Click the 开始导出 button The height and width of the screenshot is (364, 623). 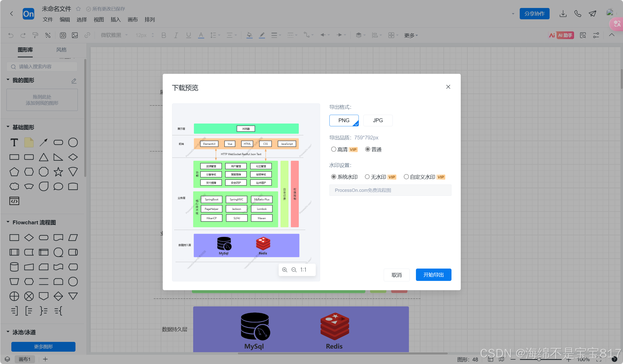(433, 275)
